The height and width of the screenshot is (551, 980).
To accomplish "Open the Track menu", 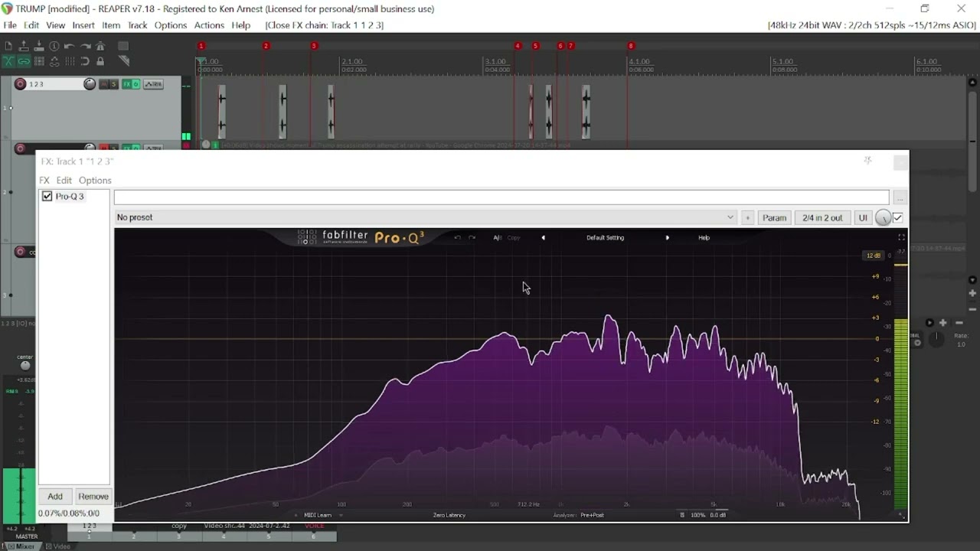I will click(138, 25).
